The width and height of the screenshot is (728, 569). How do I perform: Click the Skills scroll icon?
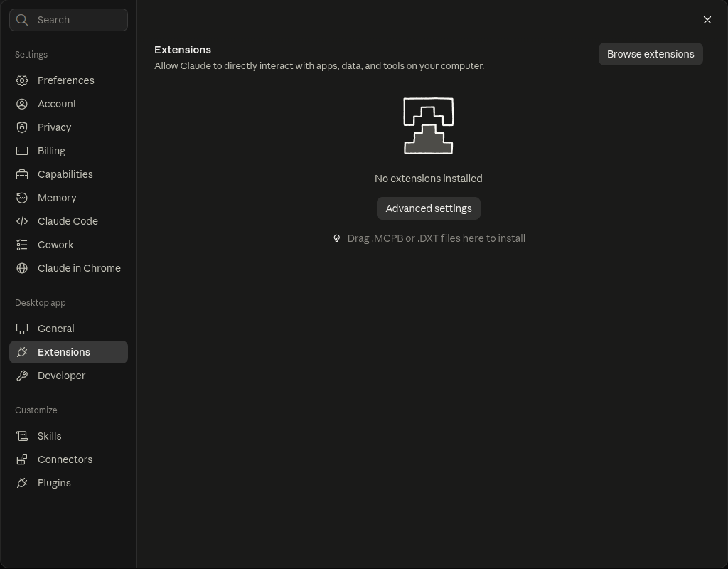(x=22, y=436)
